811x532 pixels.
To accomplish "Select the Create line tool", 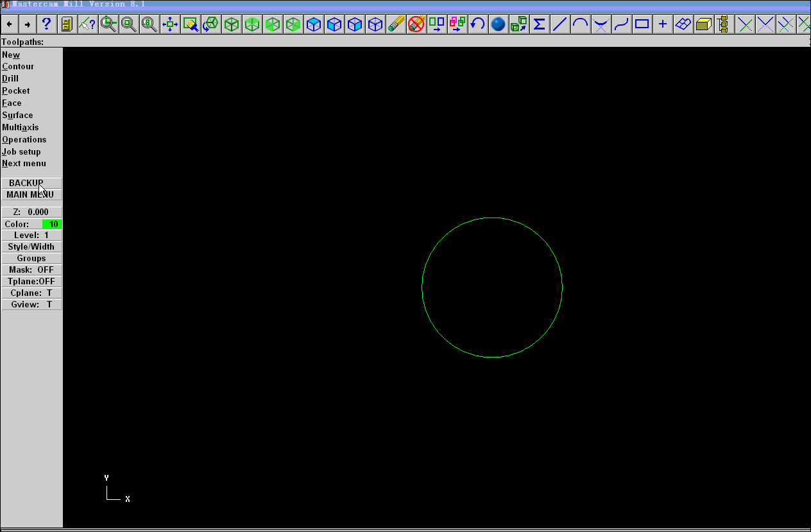I will [x=559, y=24].
